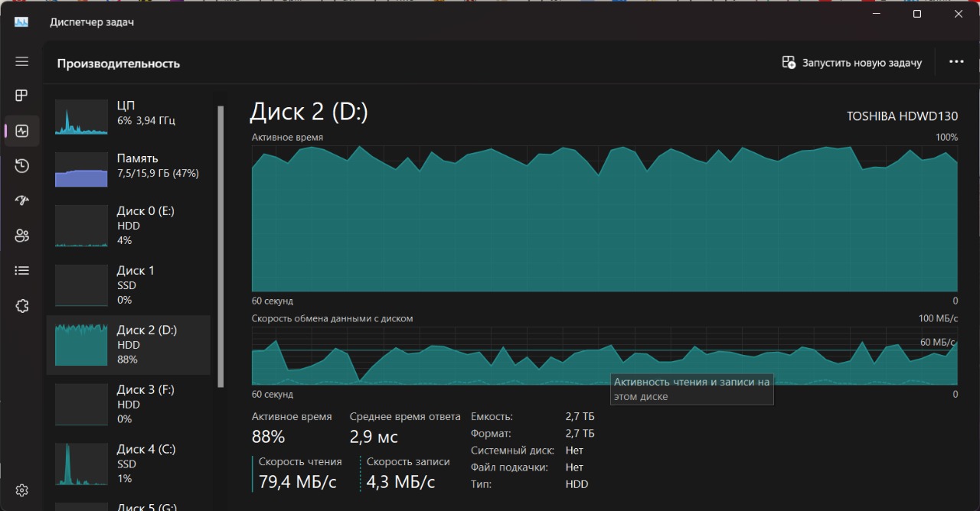Viewport: 980px width, 511px height.
Task: Open the hamburger navigation menu
Action: point(21,62)
